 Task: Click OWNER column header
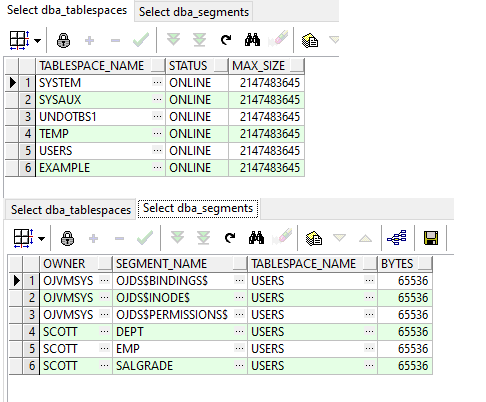point(76,264)
